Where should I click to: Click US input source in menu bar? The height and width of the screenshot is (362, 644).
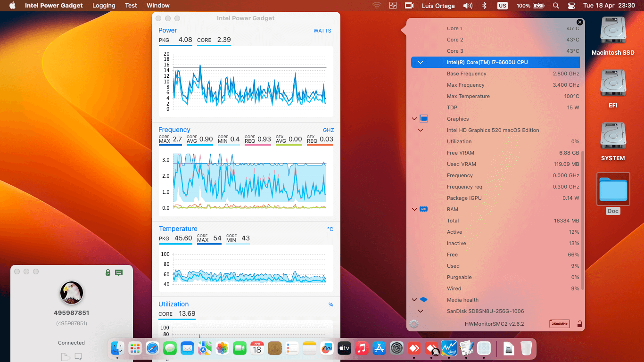click(x=503, y=6)
